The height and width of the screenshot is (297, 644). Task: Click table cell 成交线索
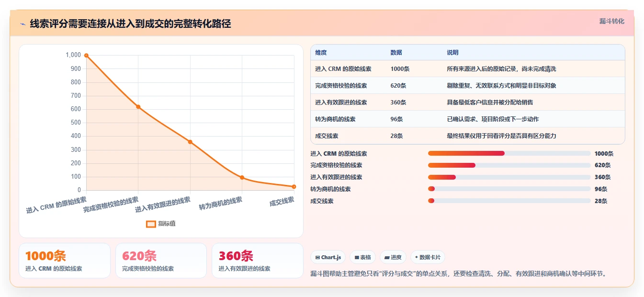[x=327, y=136]
